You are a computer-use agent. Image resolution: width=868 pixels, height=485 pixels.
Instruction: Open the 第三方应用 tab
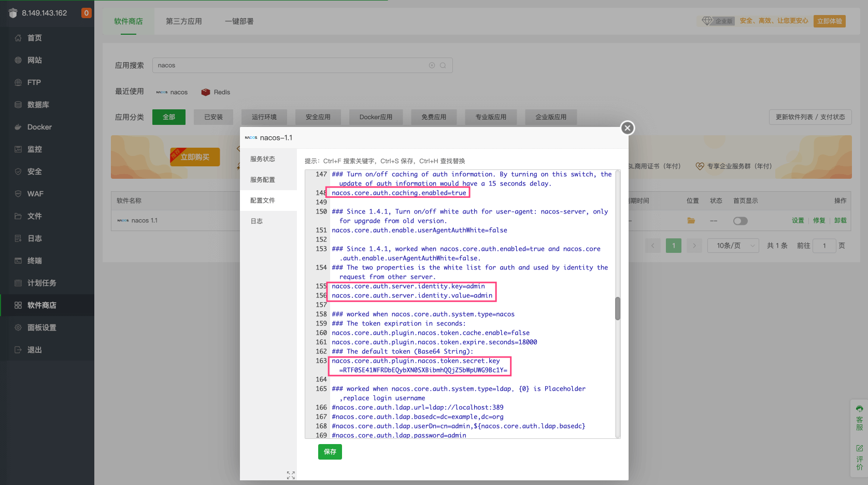pyautogui.click(x=183, y=21)
